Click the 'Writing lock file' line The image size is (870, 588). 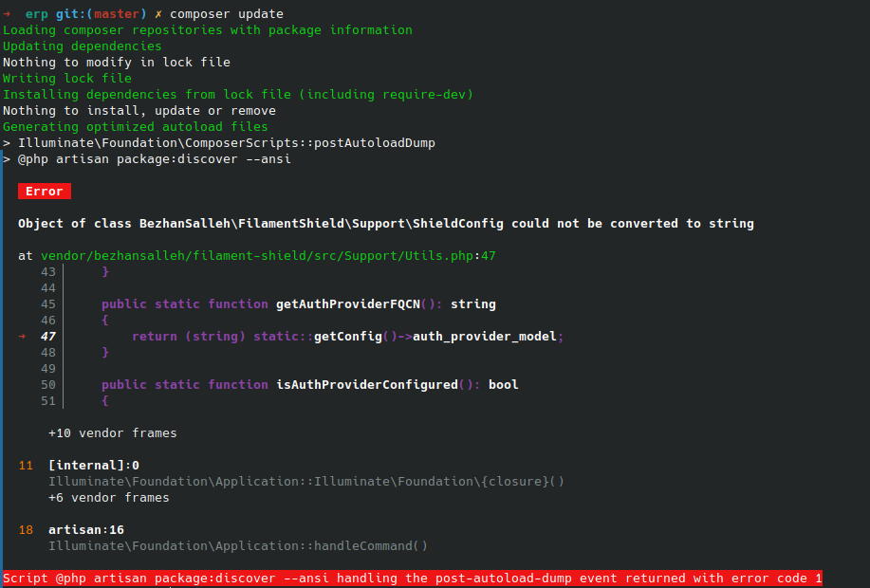(67, 78)
